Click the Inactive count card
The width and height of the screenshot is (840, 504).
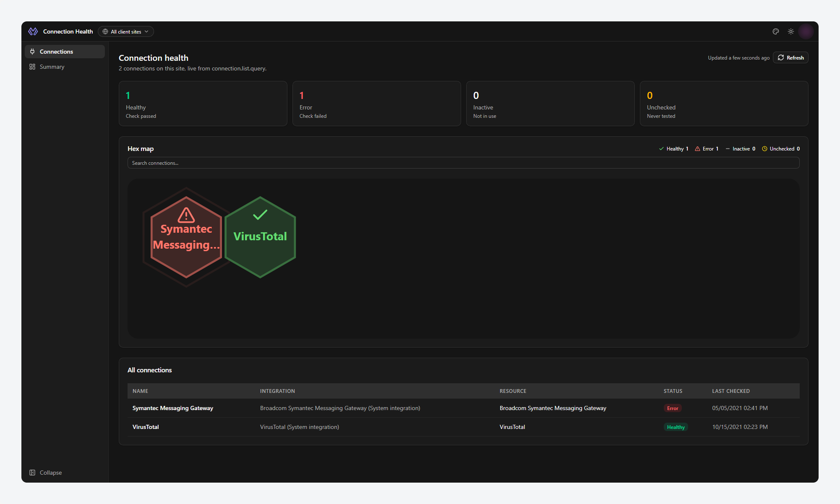[550, 104]
